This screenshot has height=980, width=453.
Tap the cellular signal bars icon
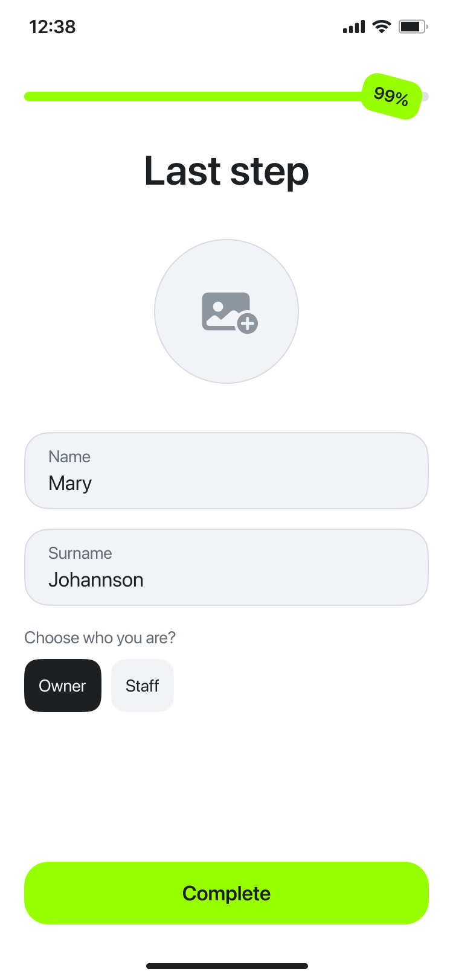pos(354,27)
